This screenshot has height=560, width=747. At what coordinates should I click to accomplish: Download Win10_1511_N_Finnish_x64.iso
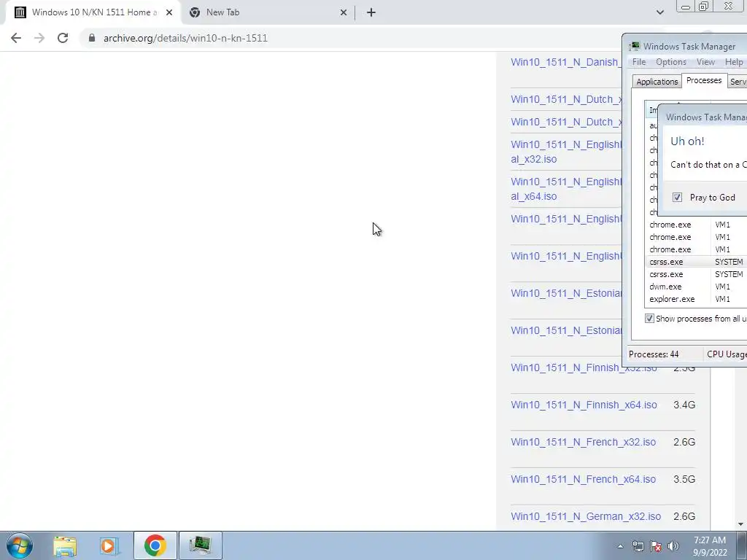(584, 405)
